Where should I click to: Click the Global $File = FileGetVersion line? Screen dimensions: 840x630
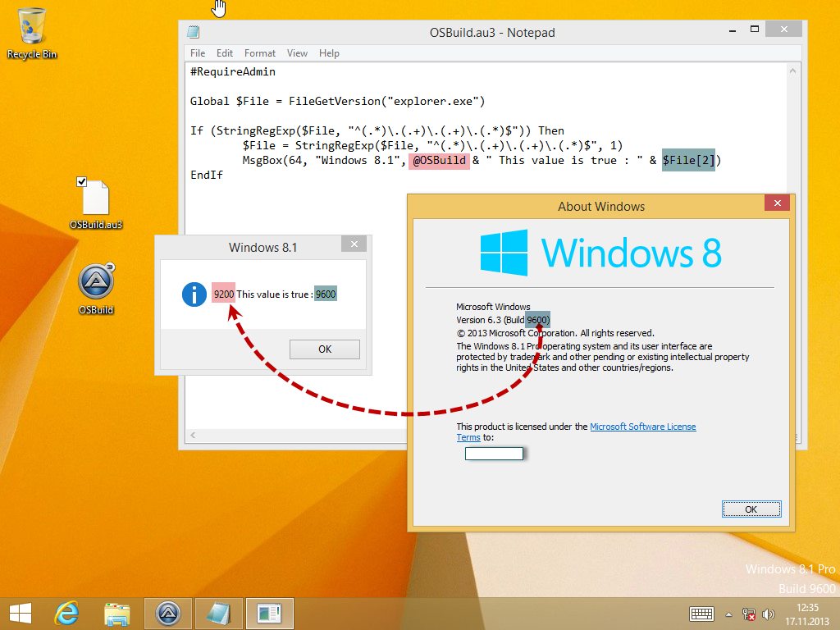tap(337, 101)
